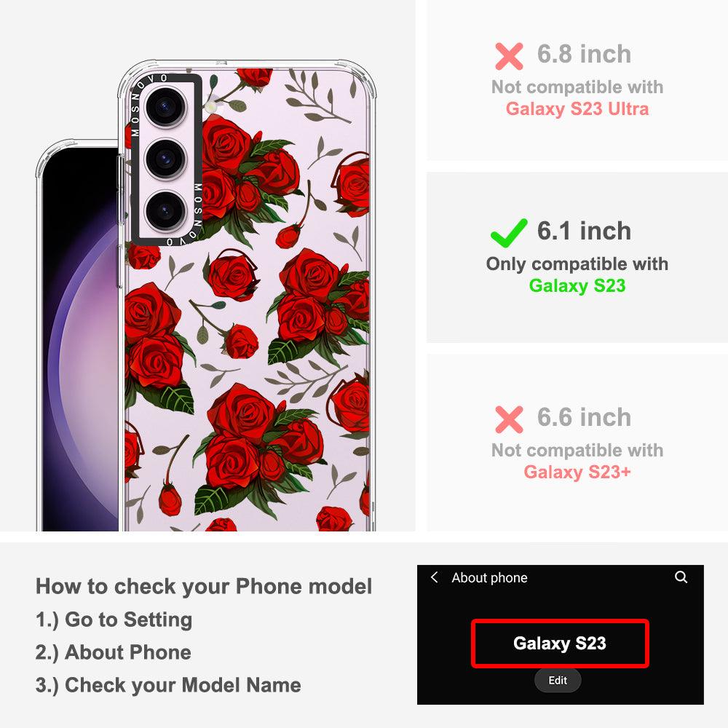Click the 6.6 inch heading
This screenshot has height=728, width=728.
584,417
